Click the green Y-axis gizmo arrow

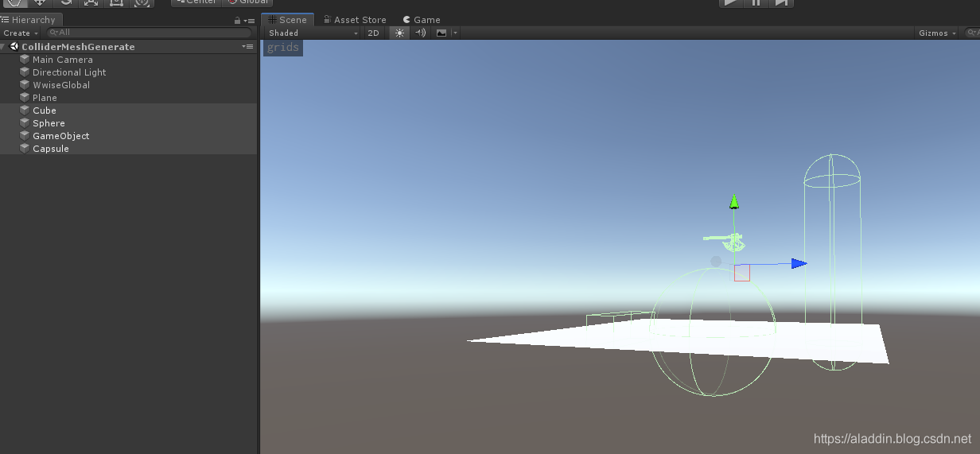(734, 202)
